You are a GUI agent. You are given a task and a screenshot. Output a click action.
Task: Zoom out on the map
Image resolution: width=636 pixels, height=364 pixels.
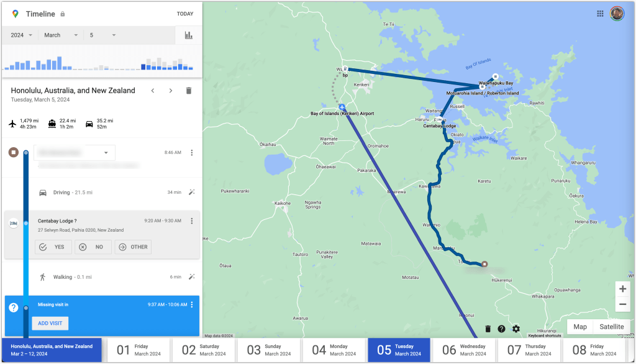pos(622,304)
